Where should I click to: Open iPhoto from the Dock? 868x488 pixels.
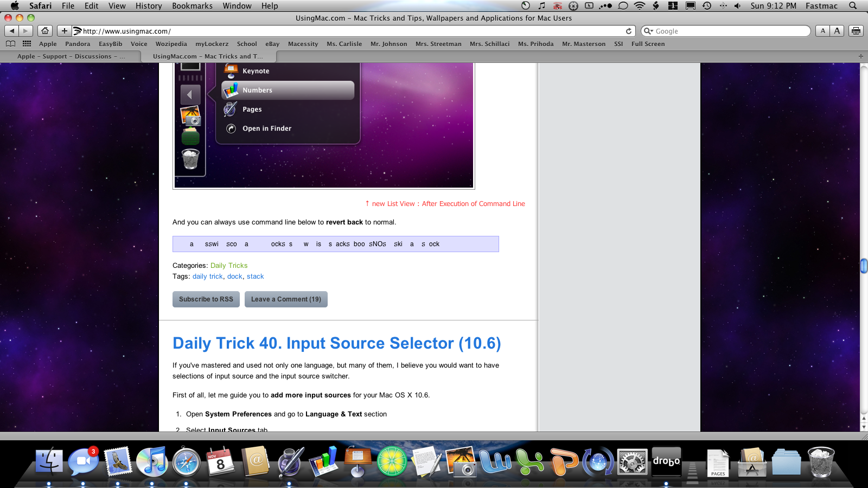(x=460, y=462)
